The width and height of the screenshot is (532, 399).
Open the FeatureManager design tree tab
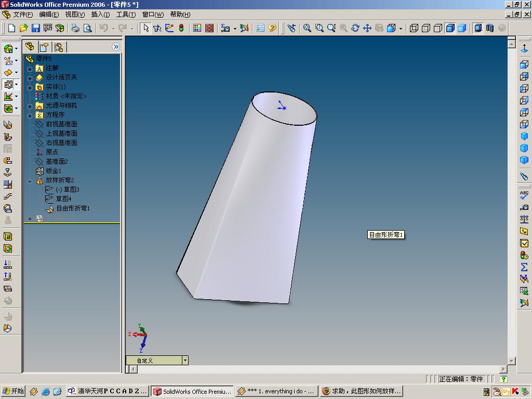pyautogui.click(x=30, y=46)
